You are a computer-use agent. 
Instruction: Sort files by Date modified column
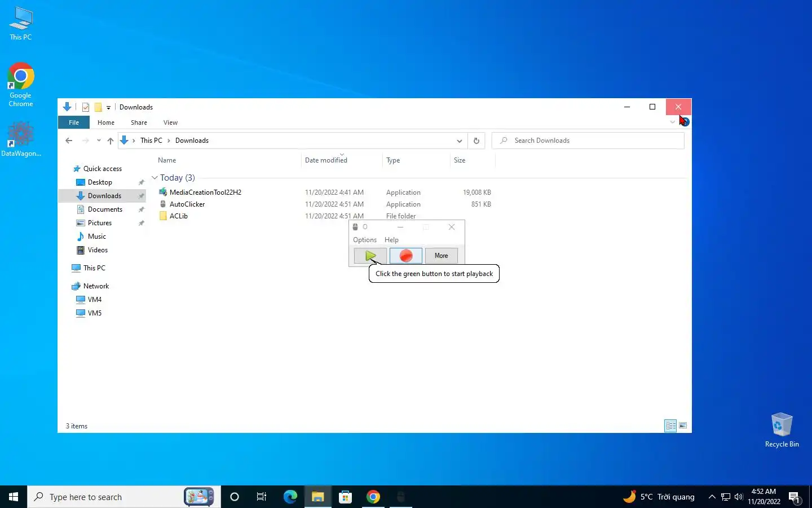[x=326, y=160]
